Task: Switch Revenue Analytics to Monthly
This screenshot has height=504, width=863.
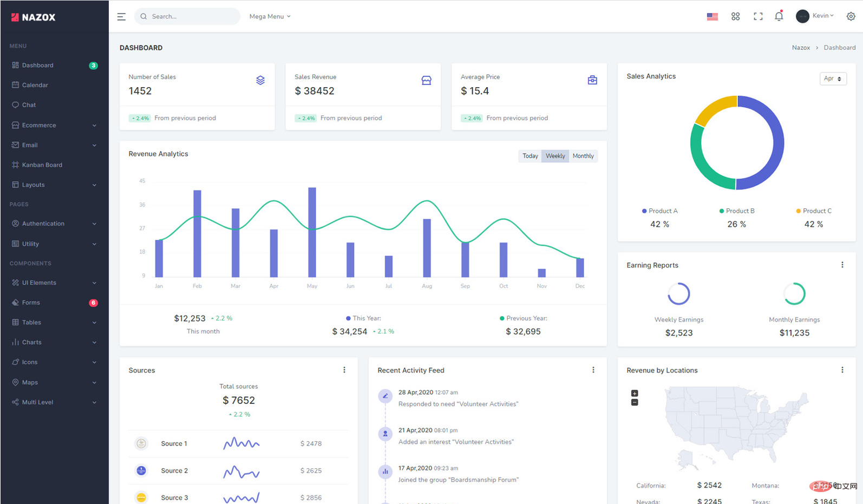Action: [x=583, y=156]
